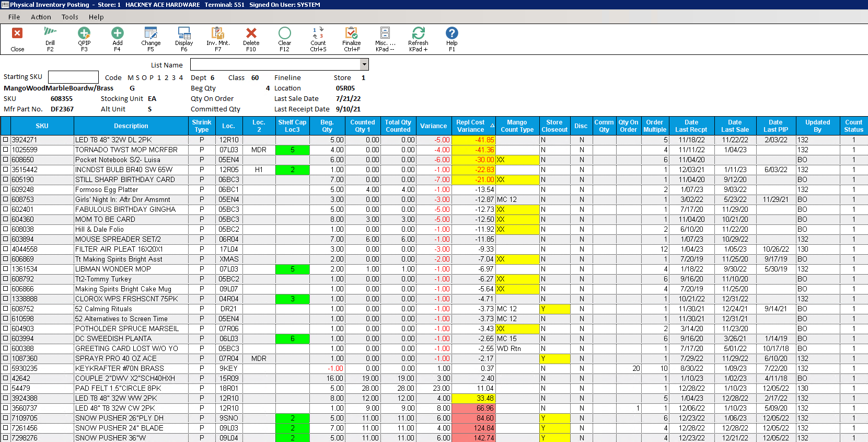Click 'KEYKRAFTER #70N BRASS' description
868x442 pixels.
click(x=120, y=368)
